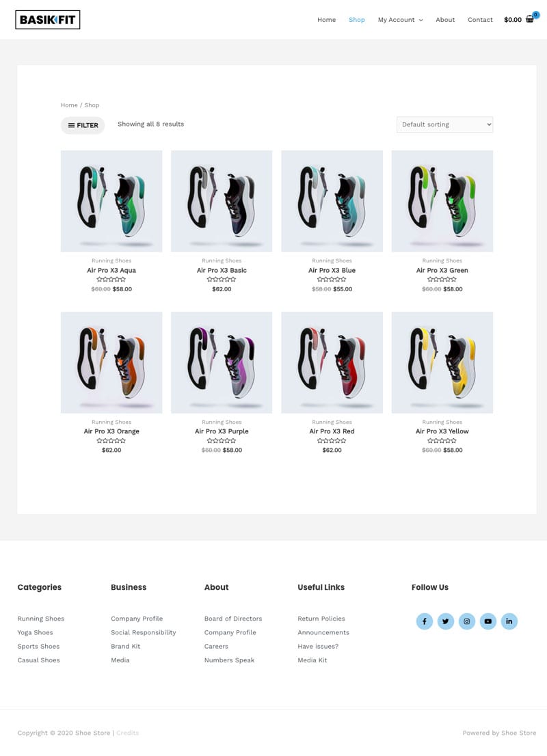Screen dimensions: 547x756
Task: Click the Return Policies footer link
Action: click(321, 619)
